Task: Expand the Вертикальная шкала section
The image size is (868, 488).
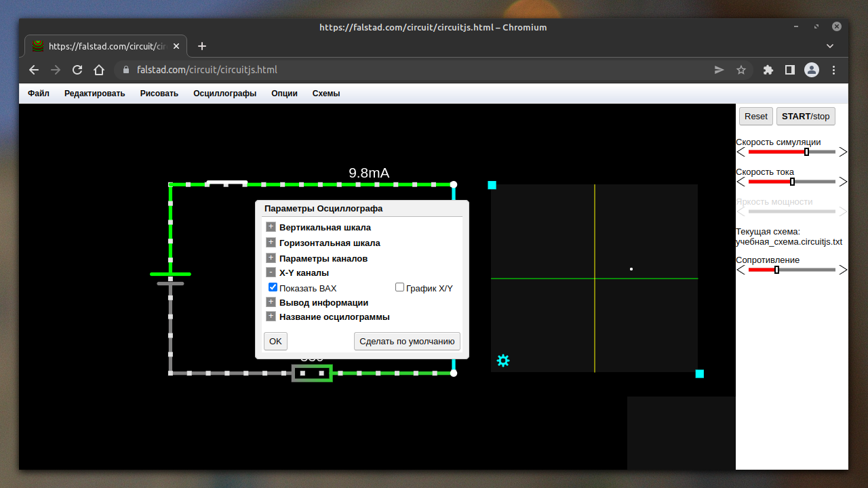Action: 271,227
